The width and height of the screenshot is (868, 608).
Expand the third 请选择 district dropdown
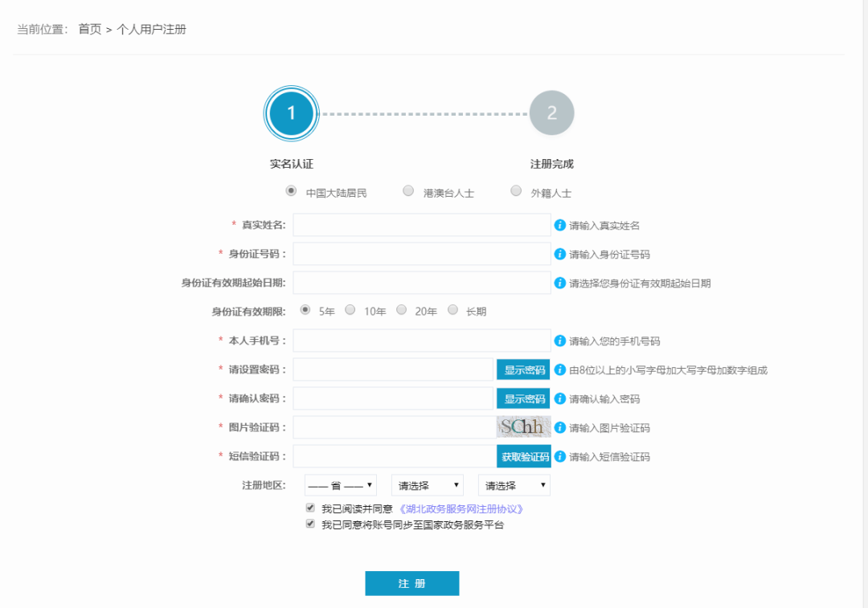(514, 485)
